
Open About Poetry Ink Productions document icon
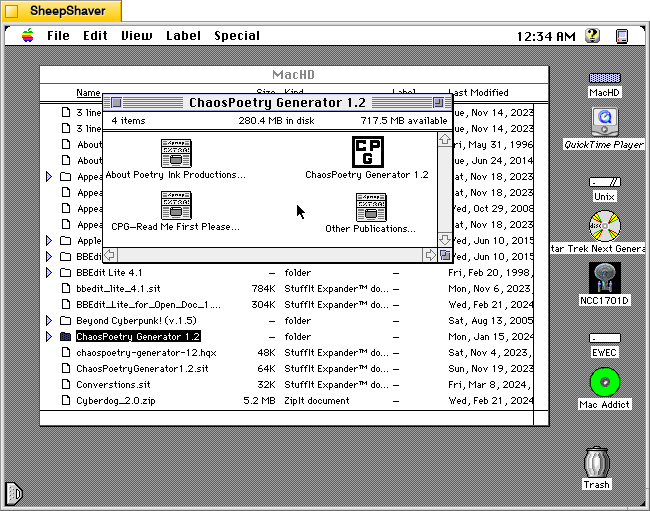176,153
